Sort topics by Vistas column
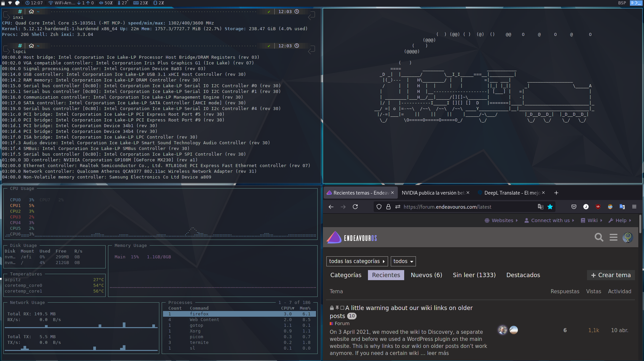Image resolution: width=644 pixels, height=361 pixels. pyautogui.click(x=593, y=291)
